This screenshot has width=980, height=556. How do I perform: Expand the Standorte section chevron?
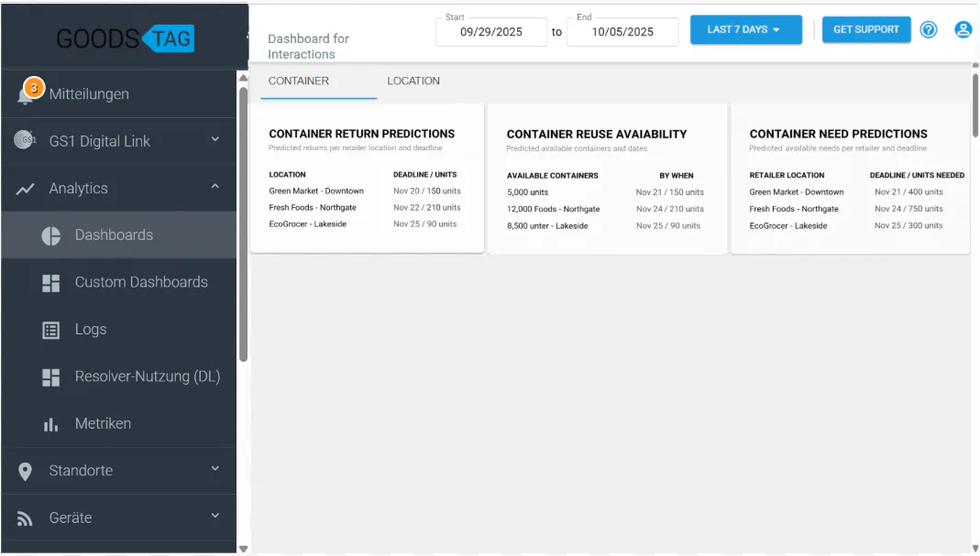coord(215,469)
